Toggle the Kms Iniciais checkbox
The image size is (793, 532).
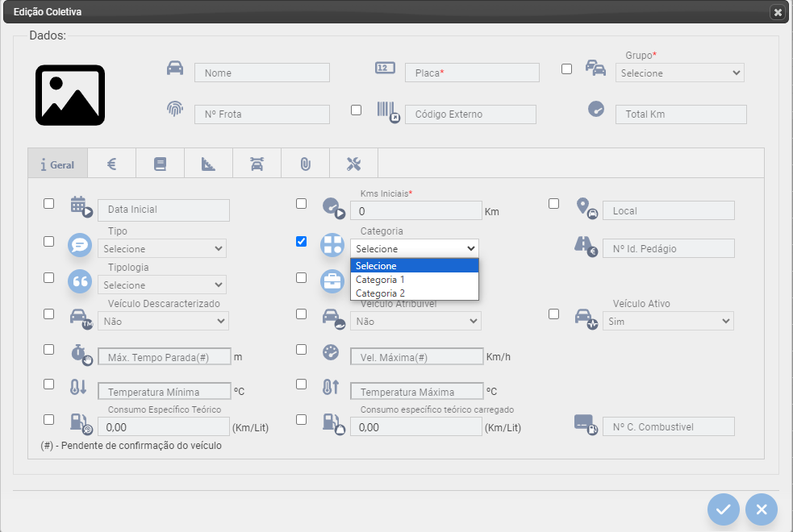301,203
